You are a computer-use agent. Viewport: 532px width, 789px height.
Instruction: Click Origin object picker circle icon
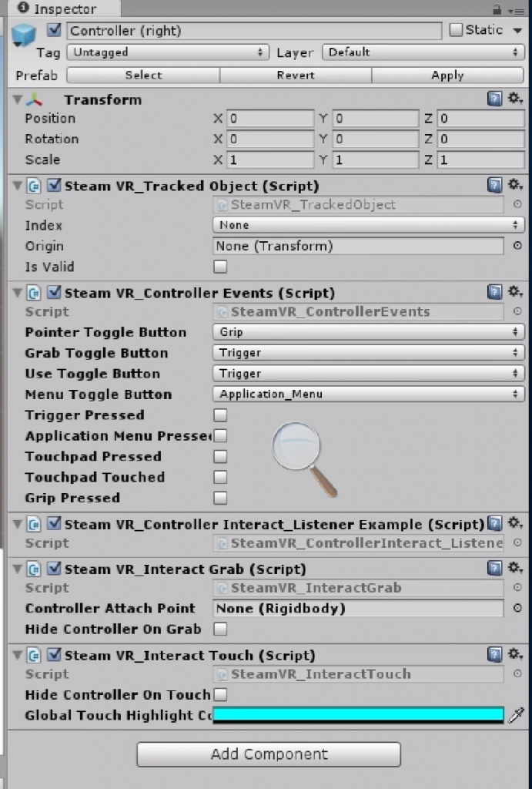[517, 246]
